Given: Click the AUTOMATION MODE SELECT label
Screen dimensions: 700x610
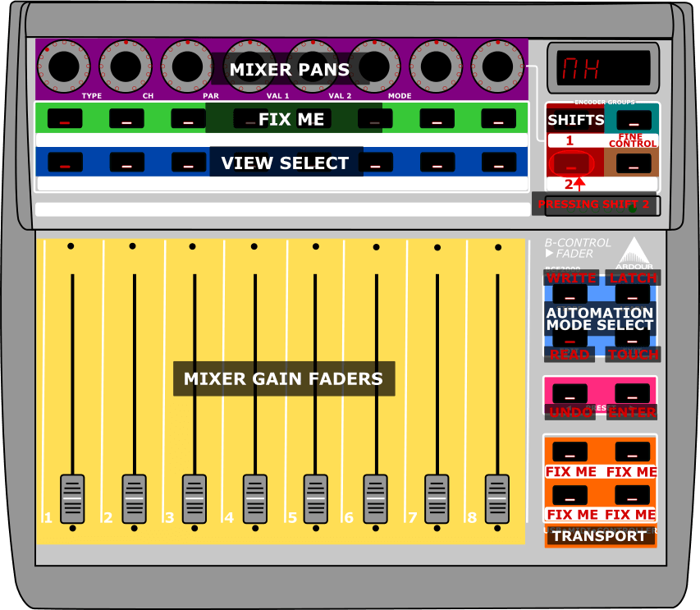Looking at the screenshot, I should pyautogui.click(x=601, y=319).
